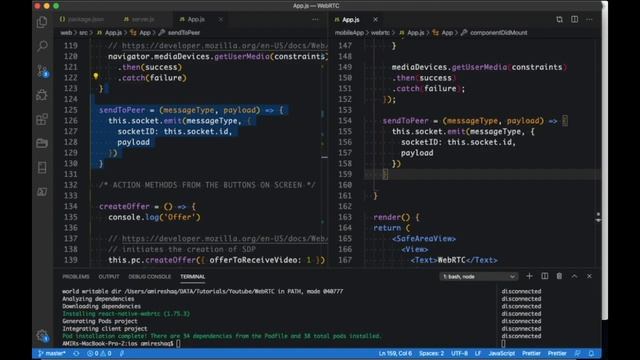Click 'componentDidMount' in the right breadcrumb
The height and width of the screenshot is (360, 640).
[498, 33]
